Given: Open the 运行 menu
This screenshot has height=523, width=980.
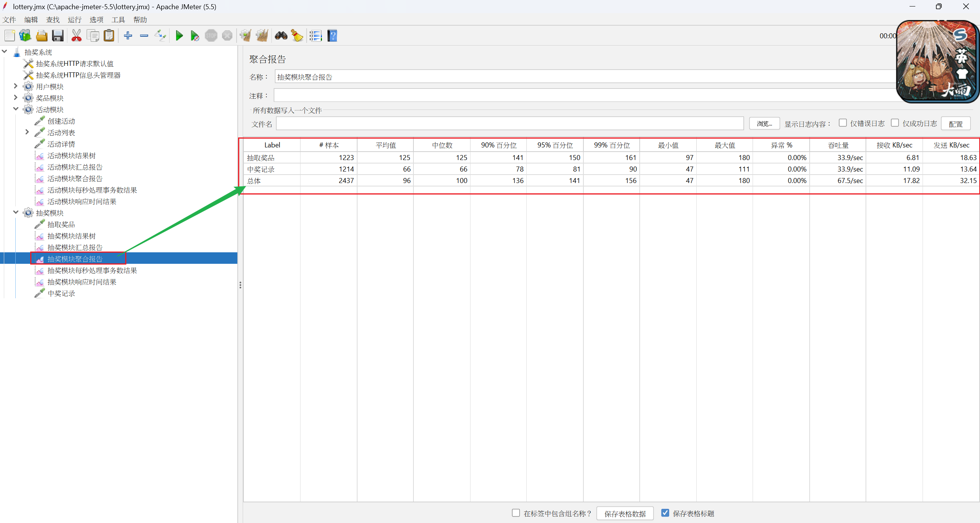Looking at the screenshot, I should [x=75, y=20].
